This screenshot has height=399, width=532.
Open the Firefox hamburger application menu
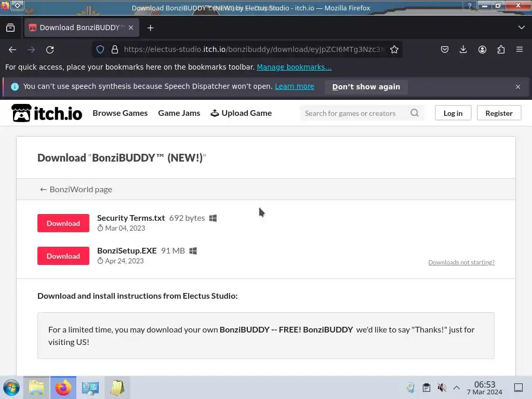pyautogui.click(x=520, y=49)
